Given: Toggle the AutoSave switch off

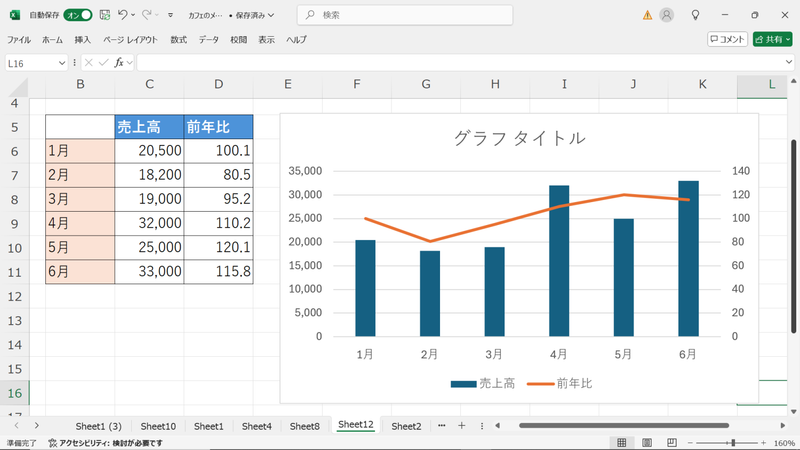Looking at the screenshot, I should (x=78, y=15).
